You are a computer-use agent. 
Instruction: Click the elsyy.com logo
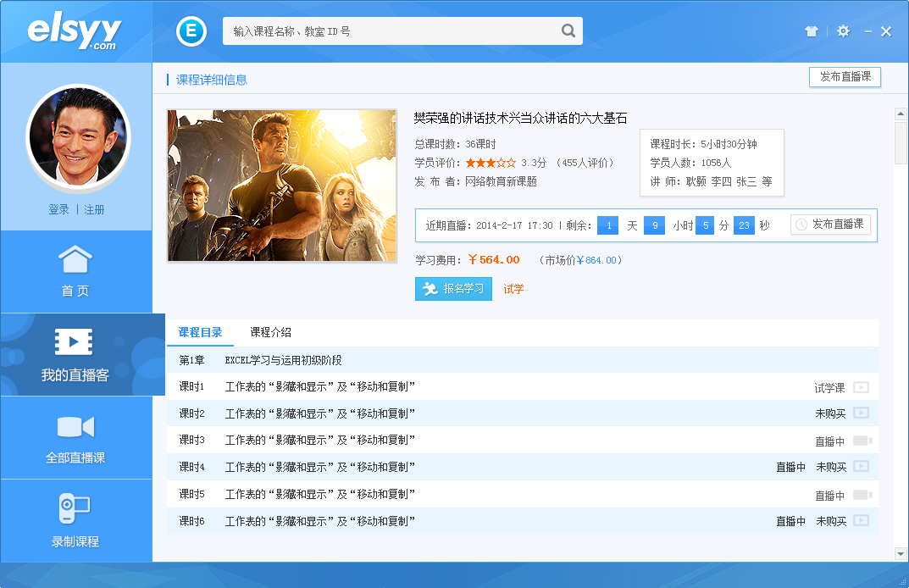[75, 32]
